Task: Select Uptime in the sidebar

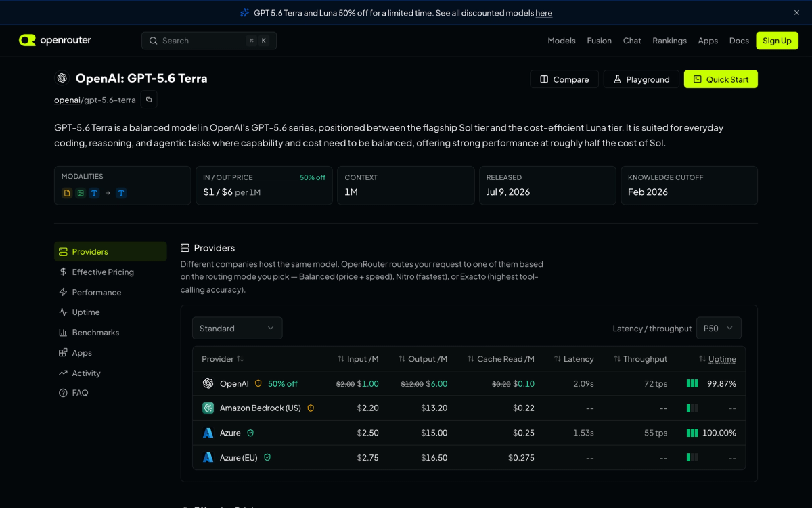Action: pyautogui.click(x=110, y=312)
